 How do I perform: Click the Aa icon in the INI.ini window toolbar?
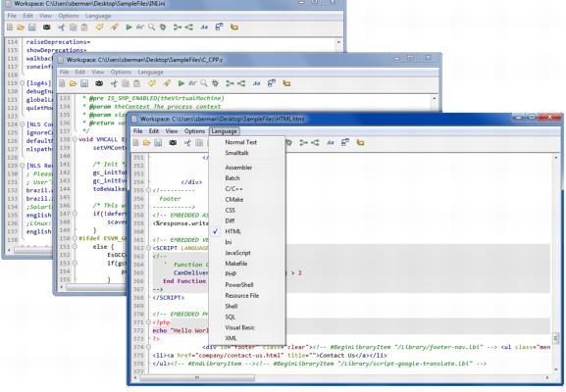click(x=204, y=27)
